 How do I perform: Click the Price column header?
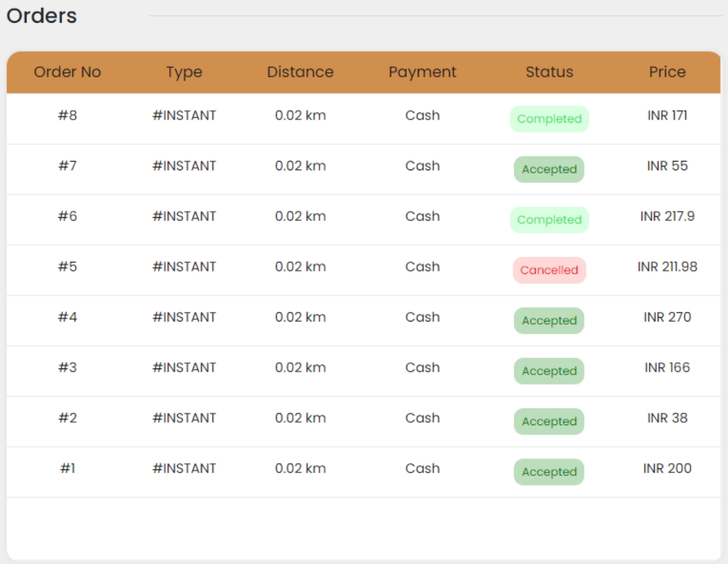(667, 72)
